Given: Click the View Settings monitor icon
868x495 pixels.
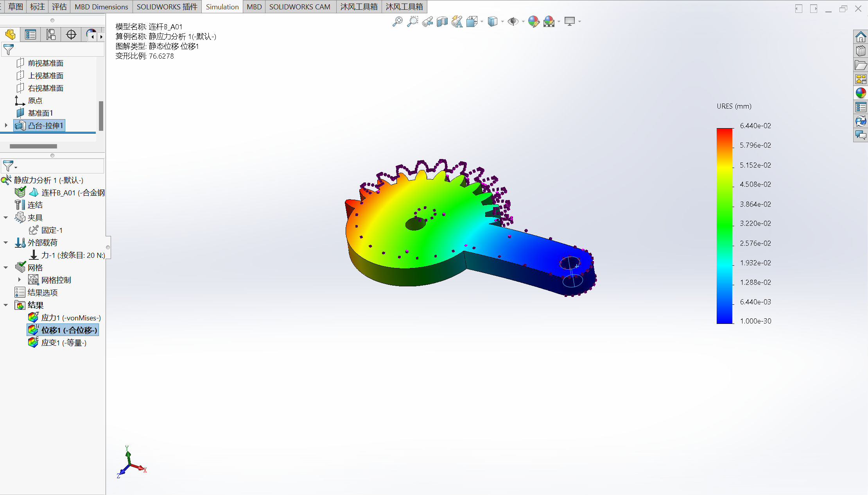Looking at the screenshot, I should pyautogui.click(x=570, y=21).
